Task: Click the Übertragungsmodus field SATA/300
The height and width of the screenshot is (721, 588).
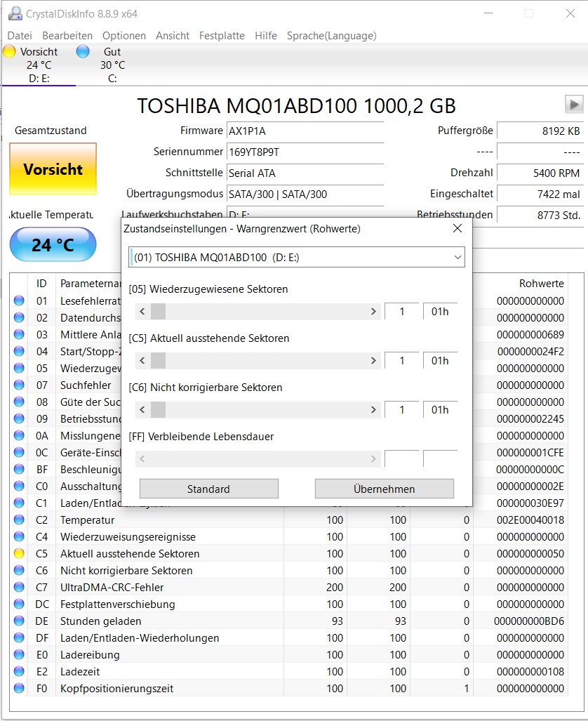Action: pos(305,194)
